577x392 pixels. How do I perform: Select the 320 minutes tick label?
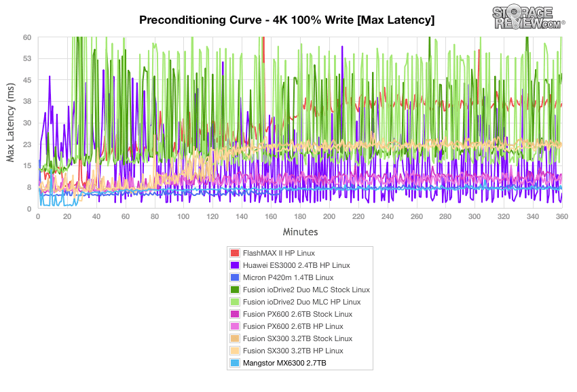(x=504, y=216)
